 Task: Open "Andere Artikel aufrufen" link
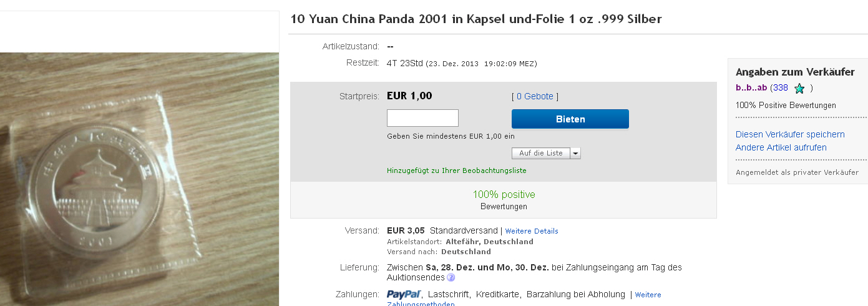[781, 147]
